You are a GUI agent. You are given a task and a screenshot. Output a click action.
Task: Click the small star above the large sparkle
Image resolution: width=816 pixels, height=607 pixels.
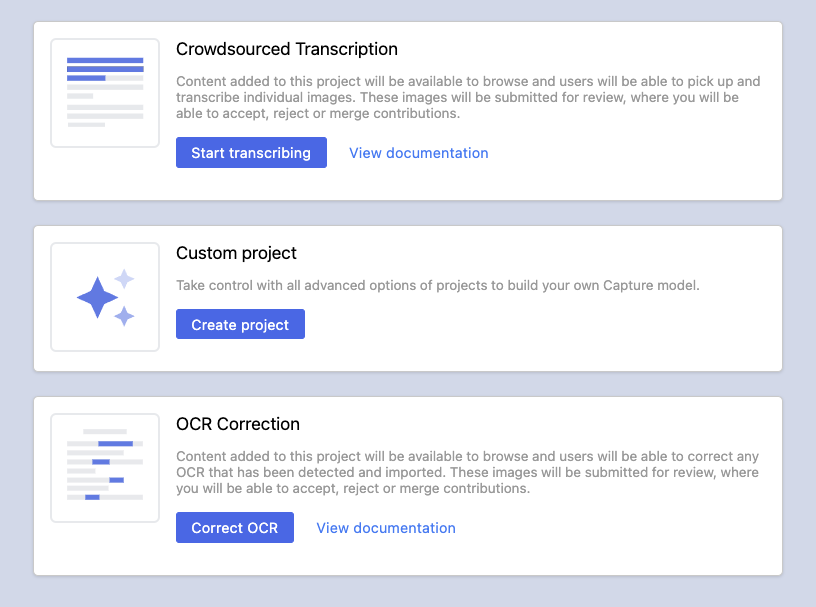pyautogui.click(x=124, y=279)
